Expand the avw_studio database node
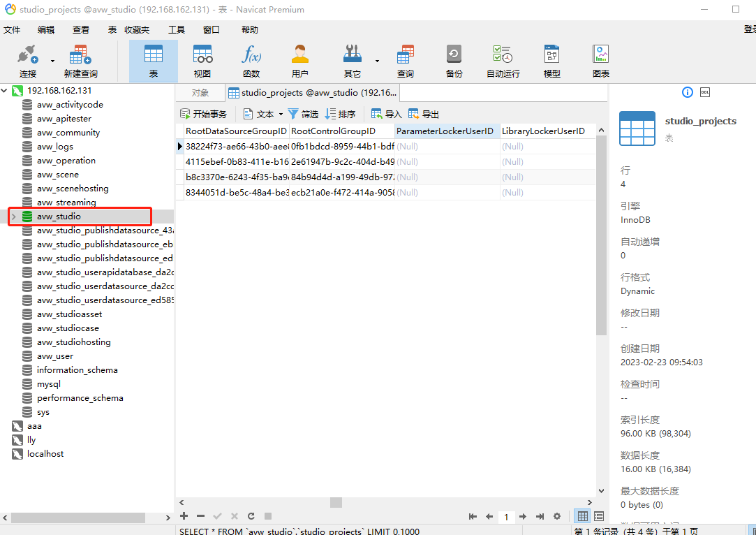Viewport: 756px width, 535px height. [x=14, y=217]
